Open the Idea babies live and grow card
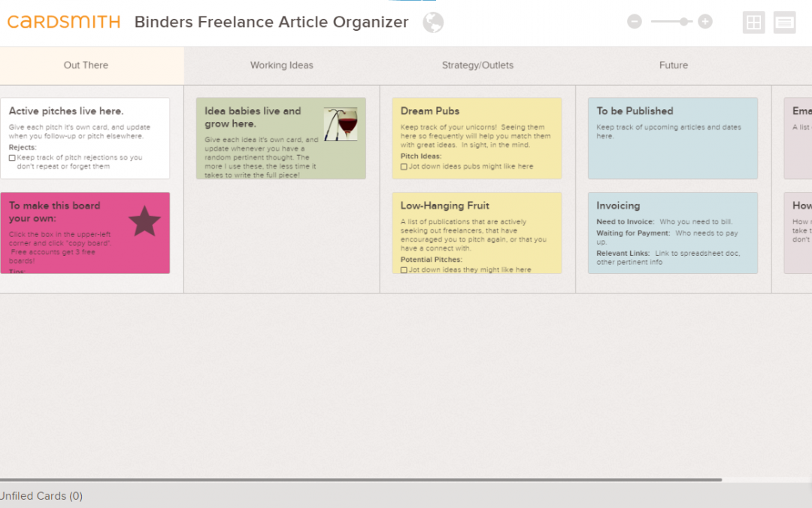The image size is (812, 508). (280, 138)
